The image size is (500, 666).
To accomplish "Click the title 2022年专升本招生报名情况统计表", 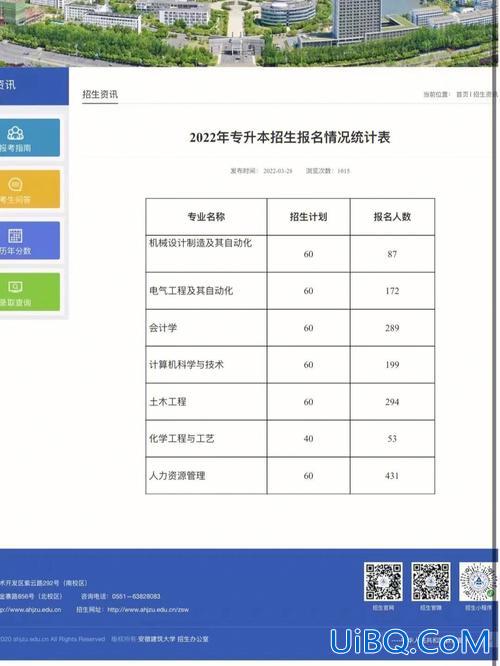I will pyautogui.click(x=290, y=138).
